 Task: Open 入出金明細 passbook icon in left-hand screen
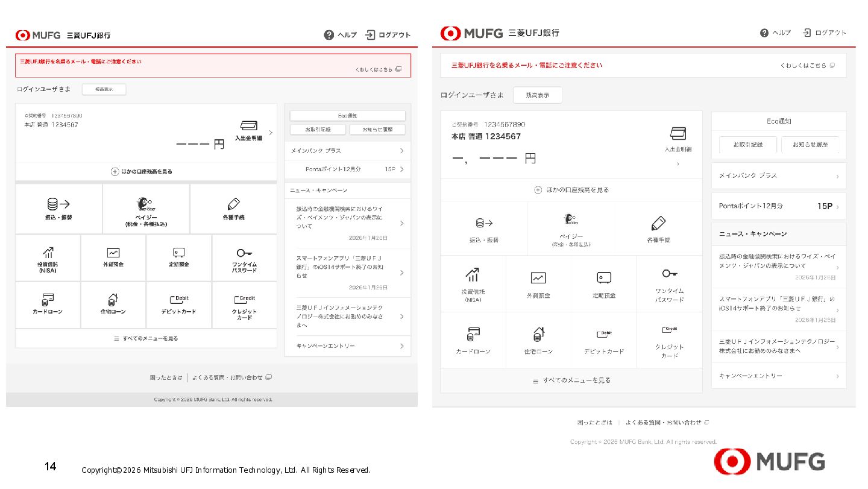tap(248, 125)
